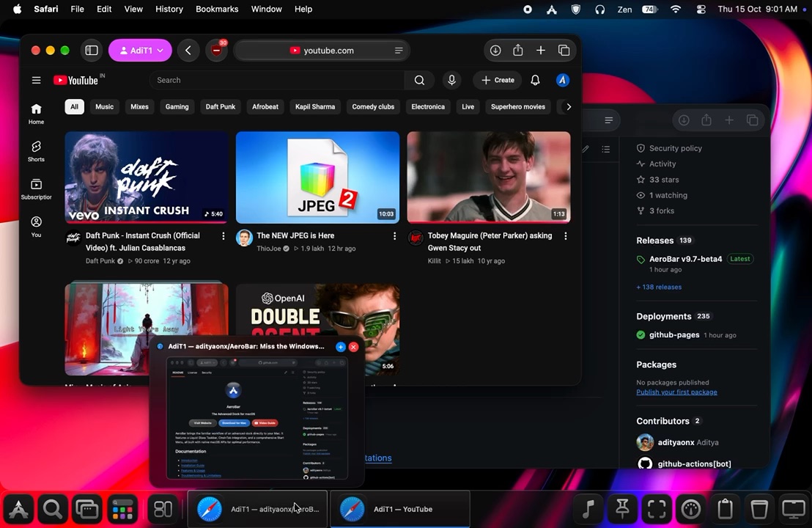Screen dimensions: 812x528
Task: Open the github-pages deployment link
Action: pyautogui.click(x=674, y=334)
